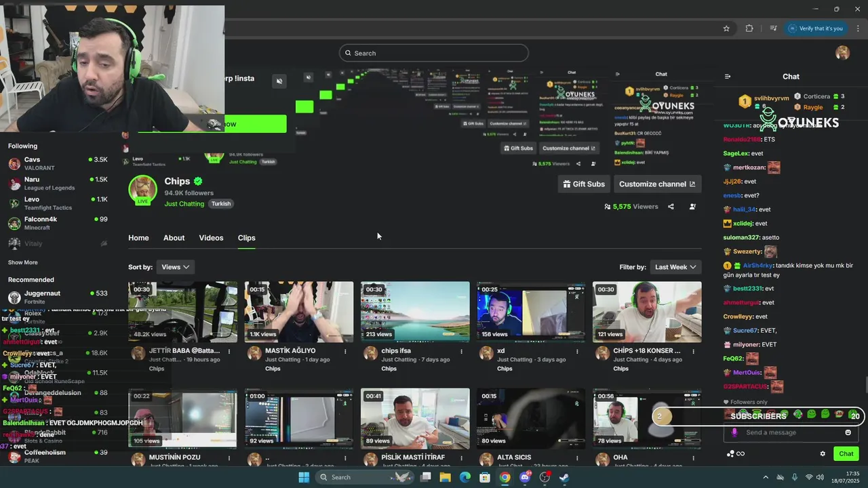Screen dimensions: 868x488
Task: Open Google Chrome from the taskbar
Action: pos(505,477)
